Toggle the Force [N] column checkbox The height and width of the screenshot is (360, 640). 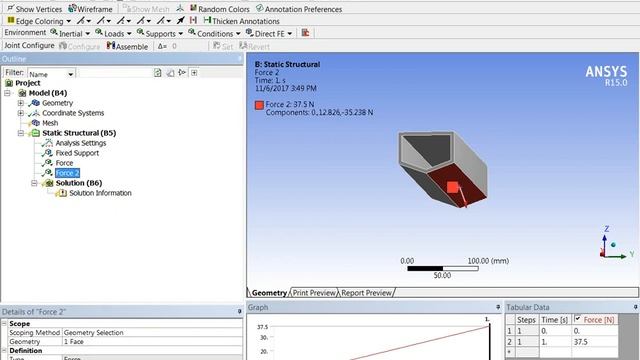[x=578, y=318]
